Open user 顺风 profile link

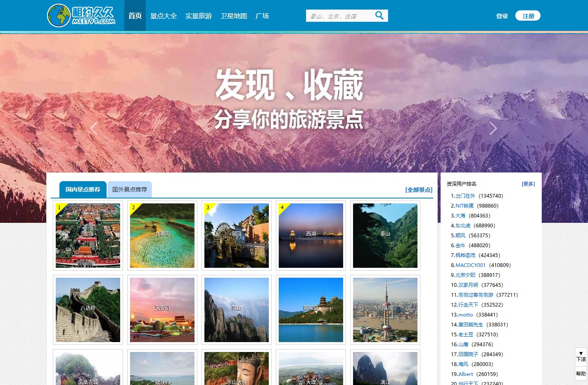click(460, 236)
